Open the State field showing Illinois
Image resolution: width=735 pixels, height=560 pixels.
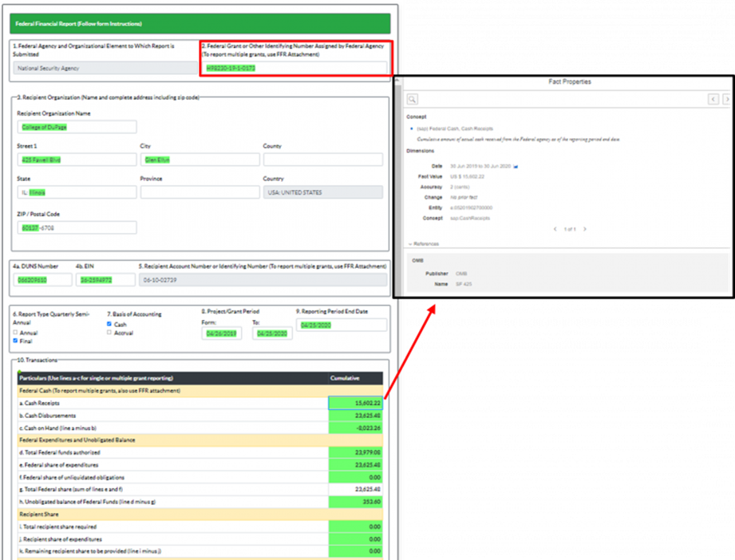click(76, 192)
